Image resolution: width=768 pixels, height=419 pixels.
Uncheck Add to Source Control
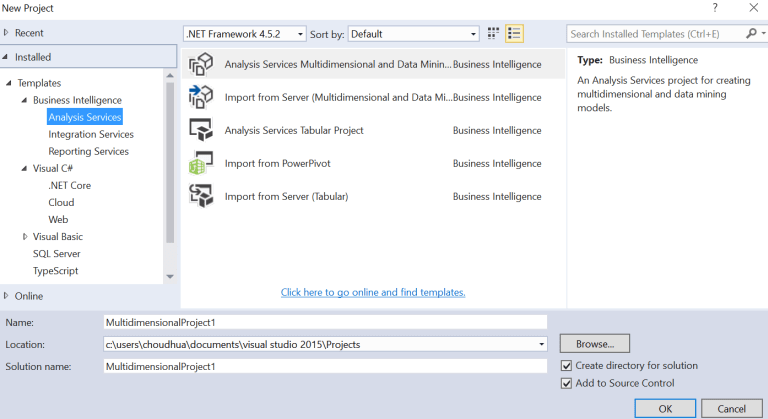(567, 383)
